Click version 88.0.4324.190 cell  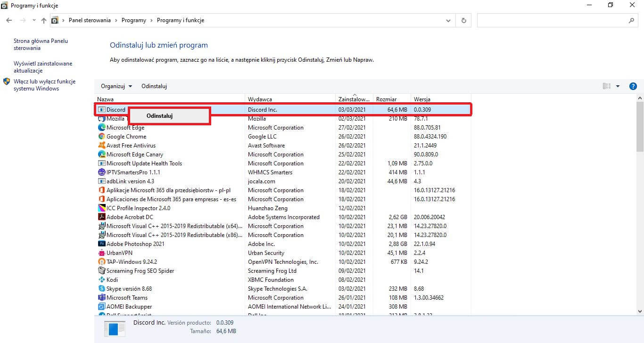430,137
